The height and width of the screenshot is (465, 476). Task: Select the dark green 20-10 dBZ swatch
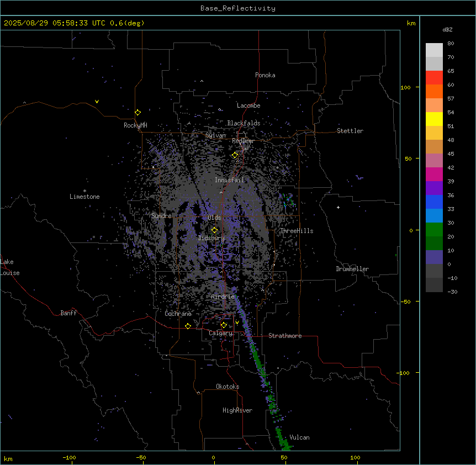[434, 244]
